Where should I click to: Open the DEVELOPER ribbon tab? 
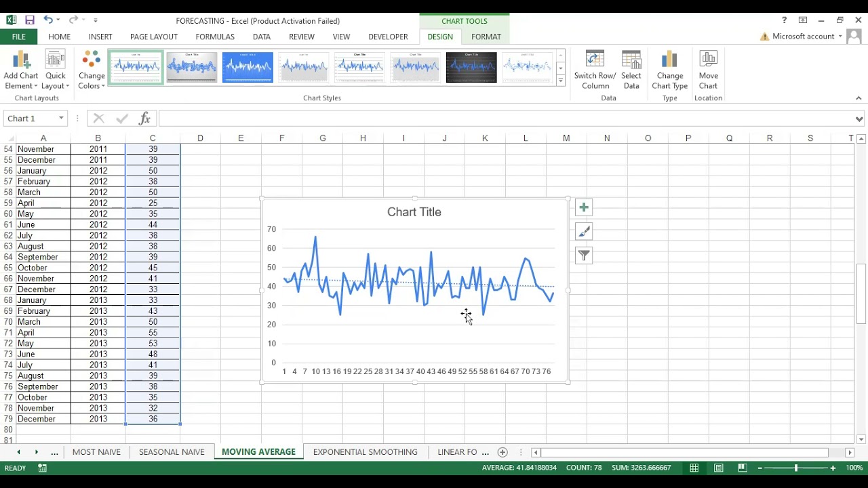click(x=388, y=37)
